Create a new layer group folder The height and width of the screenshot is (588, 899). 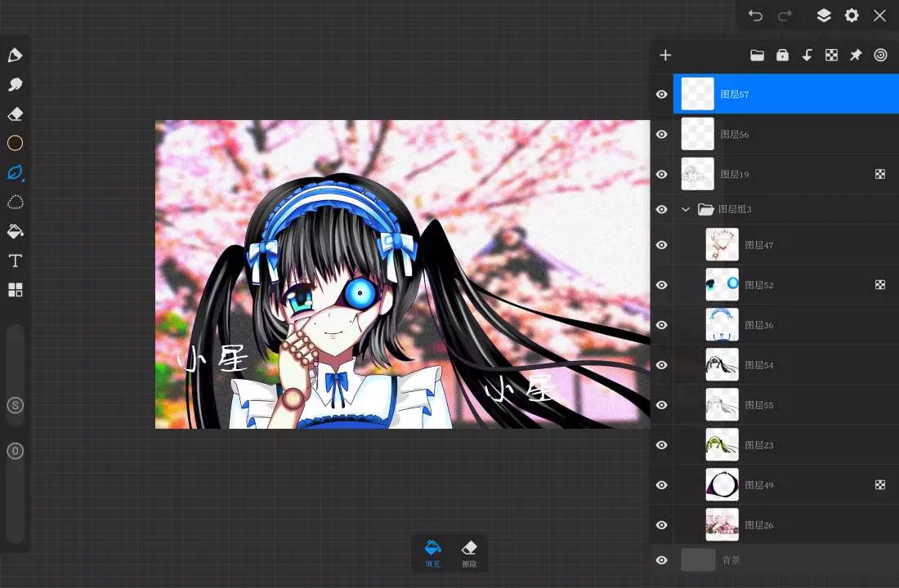pyautogui.click(x=758, y=55)
